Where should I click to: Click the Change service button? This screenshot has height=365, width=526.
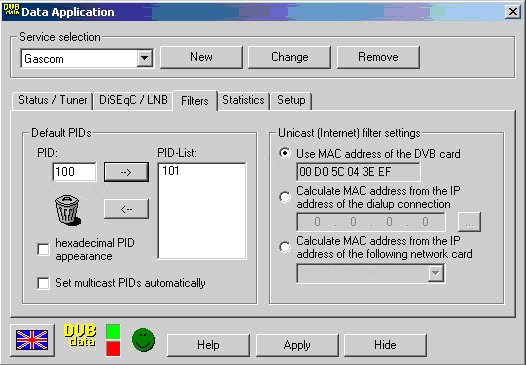click(x=290, y=57)
